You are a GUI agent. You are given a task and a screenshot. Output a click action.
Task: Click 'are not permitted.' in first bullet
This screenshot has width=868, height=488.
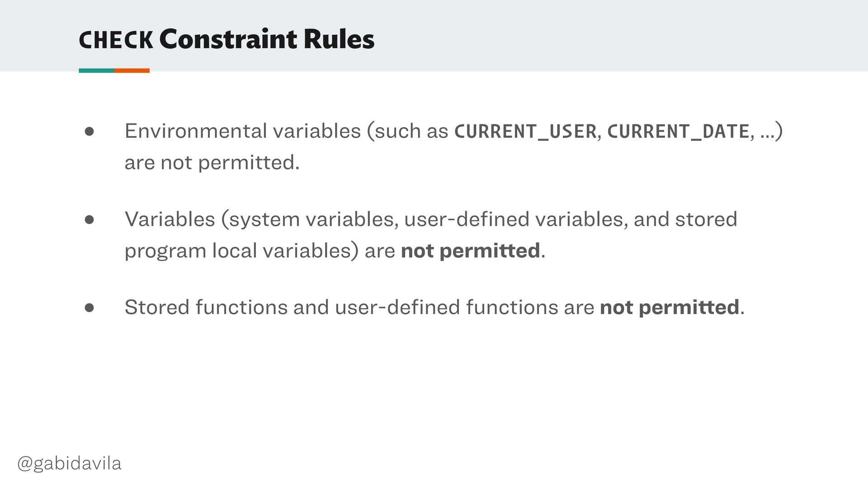point(212,163)
